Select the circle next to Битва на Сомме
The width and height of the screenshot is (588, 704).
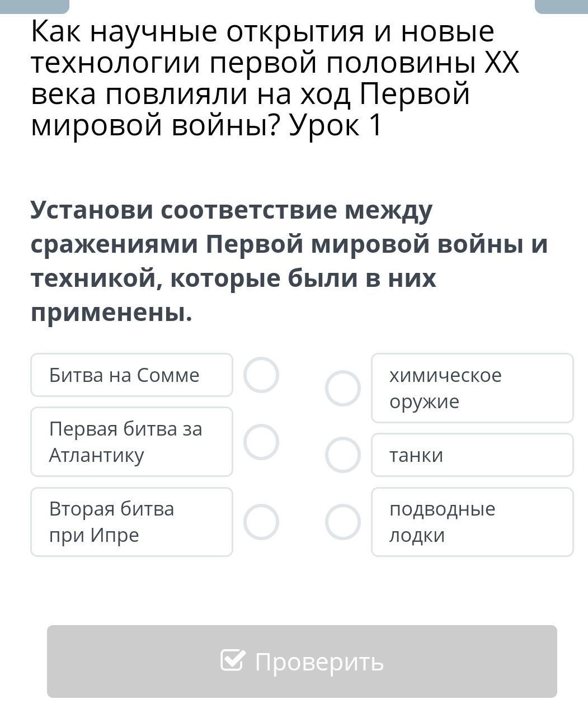point(261,375)
